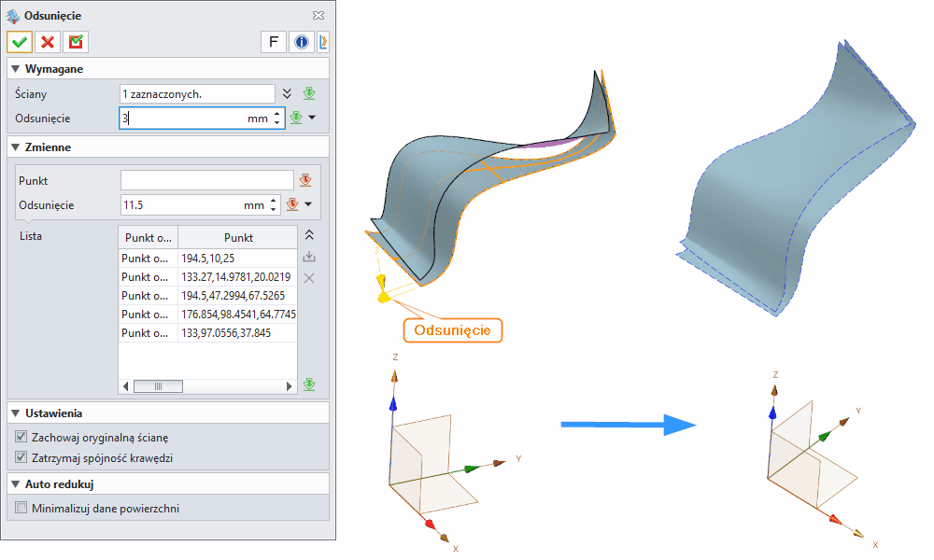Viewport: 934px width, 560px height.
Task: Click the green import arrow next to Ściany
Action: pos(309,93)
